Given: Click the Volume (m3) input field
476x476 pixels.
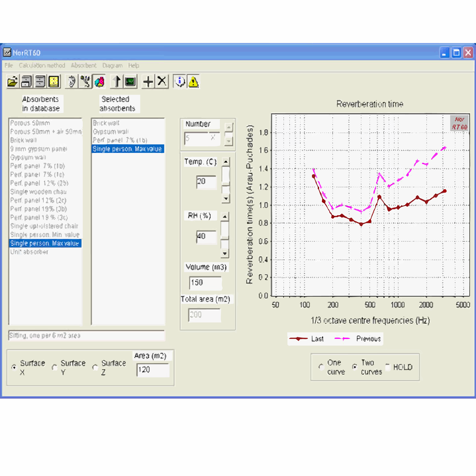Looking at the screenshot, I should (x=205, y=282).
